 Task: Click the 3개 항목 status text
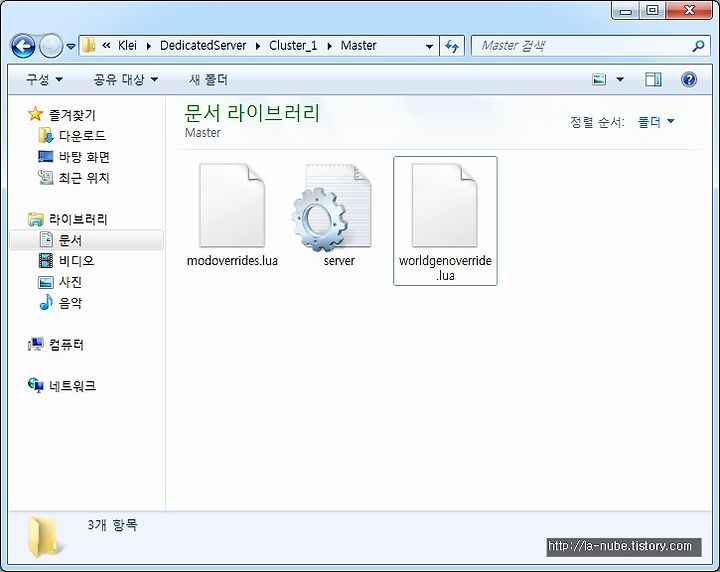(112, 524)
